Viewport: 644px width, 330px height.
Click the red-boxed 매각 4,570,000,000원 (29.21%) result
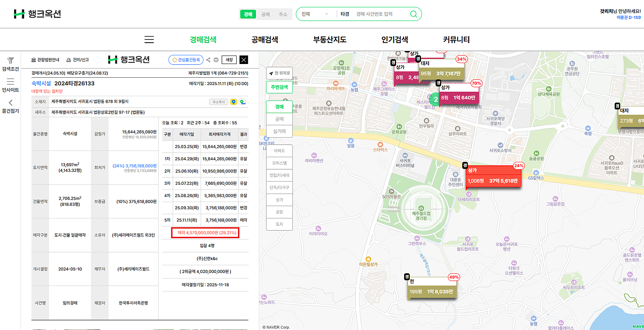pos(205,233)
